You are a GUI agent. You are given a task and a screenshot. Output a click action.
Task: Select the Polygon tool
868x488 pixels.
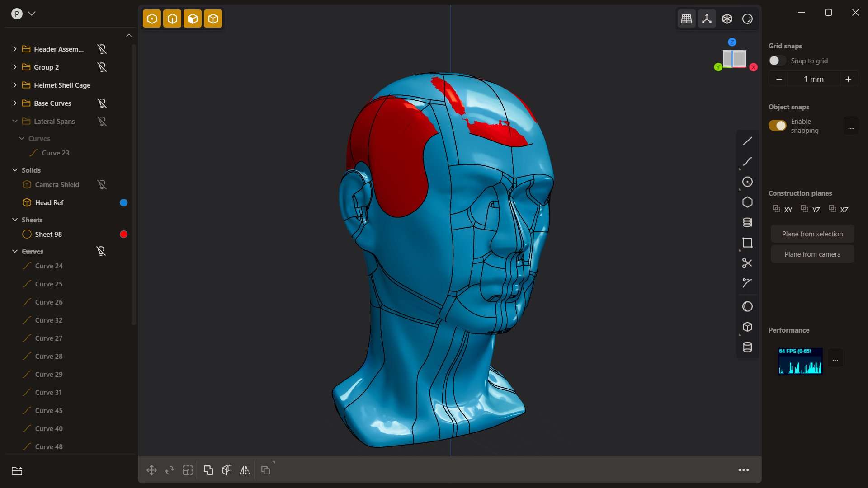(x=747, y=202)
